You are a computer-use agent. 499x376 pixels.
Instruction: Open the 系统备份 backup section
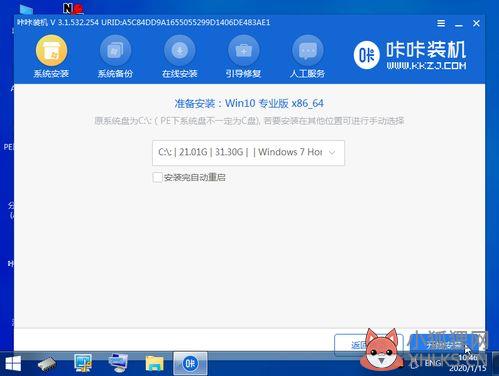pyautogui.click(x=115, y=57)
